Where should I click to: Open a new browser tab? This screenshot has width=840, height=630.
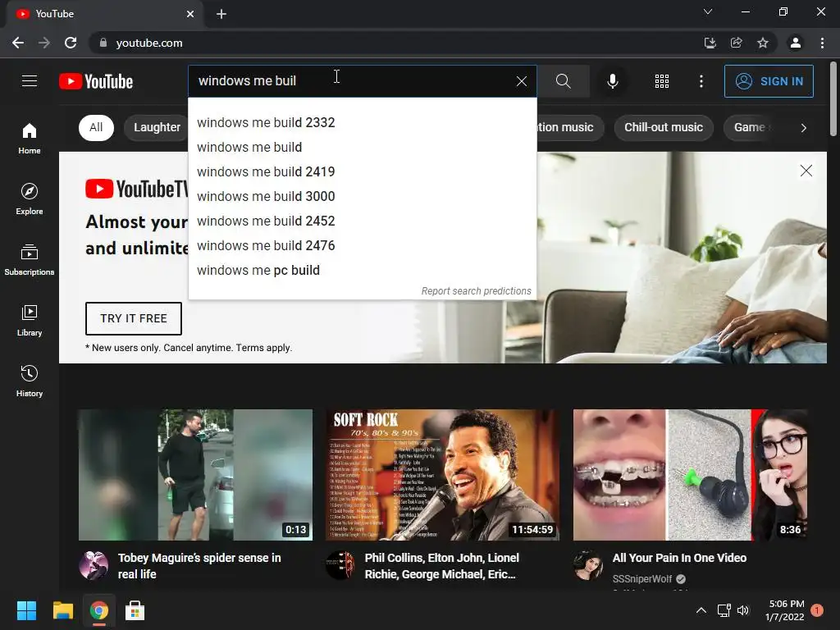(x=221, y=14)
